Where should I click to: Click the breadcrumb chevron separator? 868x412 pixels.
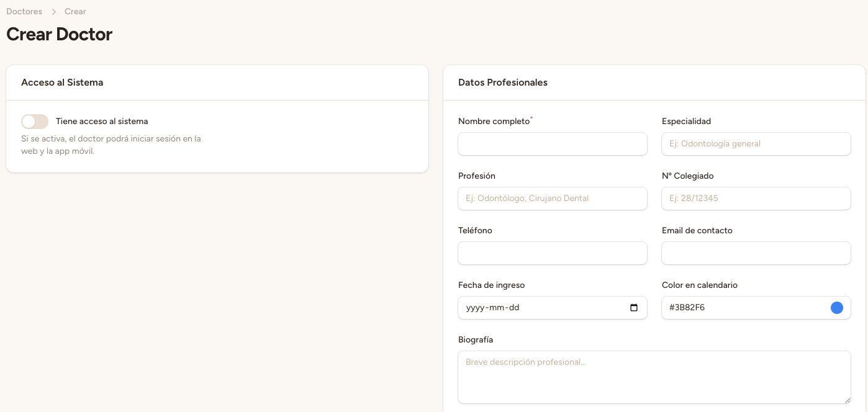point(53,11)
